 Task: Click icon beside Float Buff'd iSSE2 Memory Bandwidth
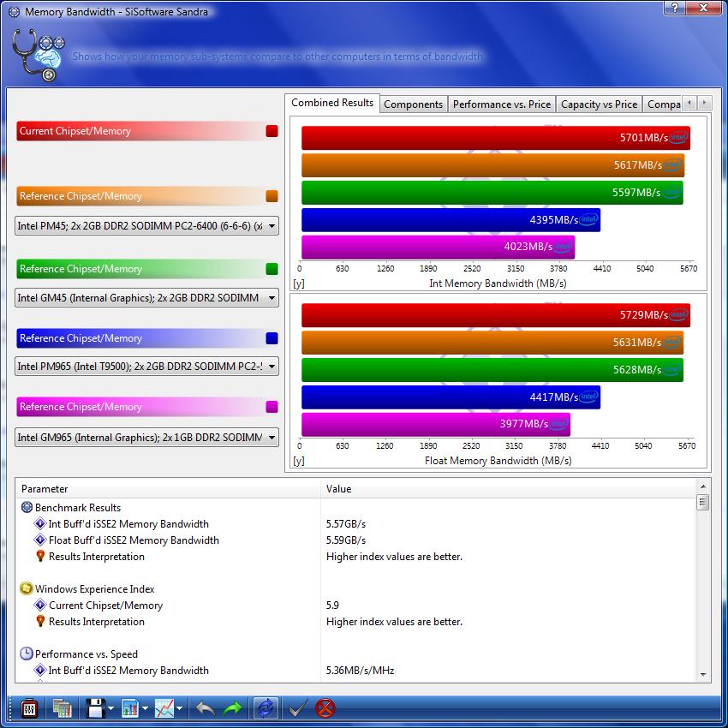40,540
